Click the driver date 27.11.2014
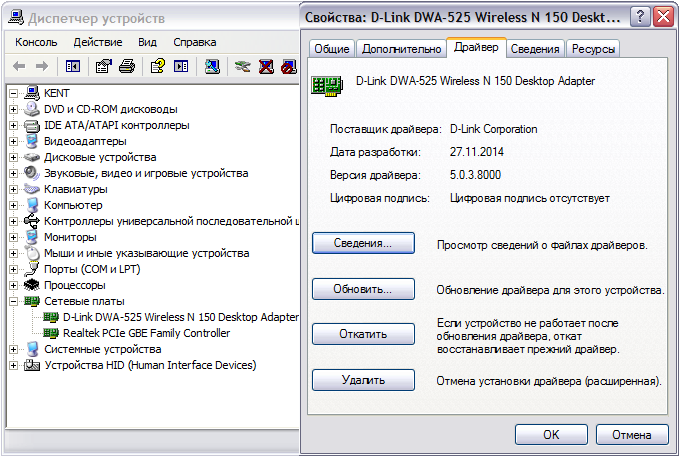Viewport: 680px width, 456px height. 477,152
